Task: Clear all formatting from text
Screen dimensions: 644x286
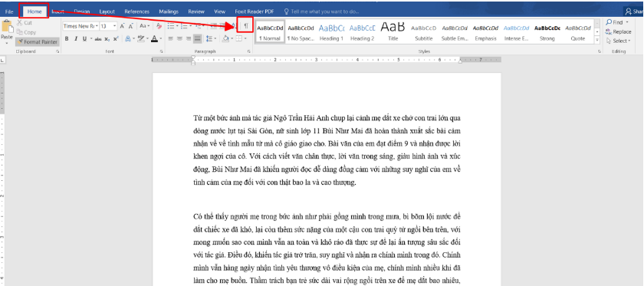Action: 159,26
